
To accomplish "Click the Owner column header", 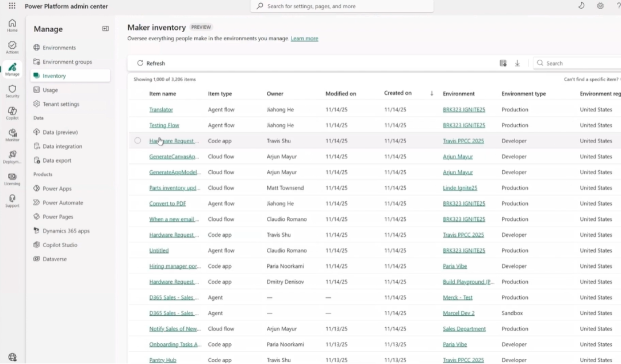I will [275, 94].
